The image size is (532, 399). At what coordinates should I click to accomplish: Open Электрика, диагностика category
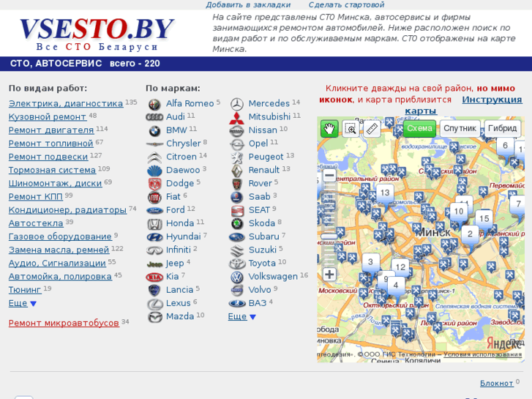[x=66, y=103]
